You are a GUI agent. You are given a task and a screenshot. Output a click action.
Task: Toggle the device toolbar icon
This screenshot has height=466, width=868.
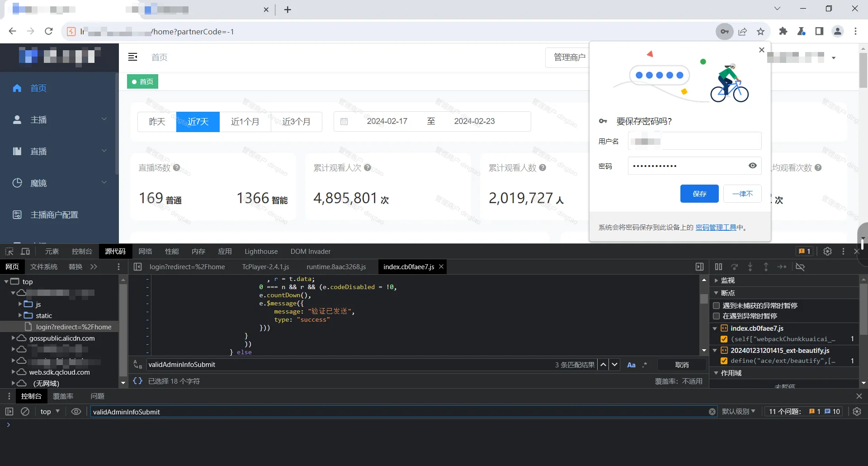[x=25, y=252]
